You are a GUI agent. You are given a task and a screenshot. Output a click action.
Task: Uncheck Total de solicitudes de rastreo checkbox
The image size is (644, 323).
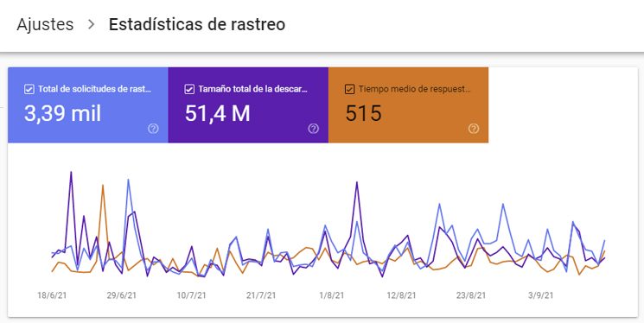pyautogui.click(x=29, y=89)
